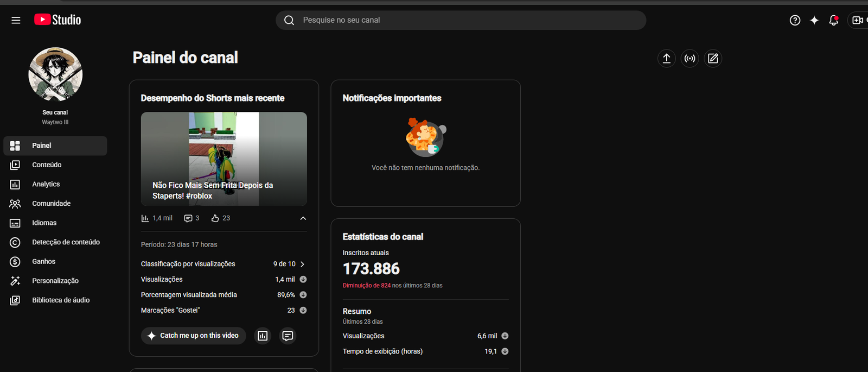This screenshot has width=868, height=372.
Task: Open the hamburger navigation menu
Action: click(x=16, y=20)
